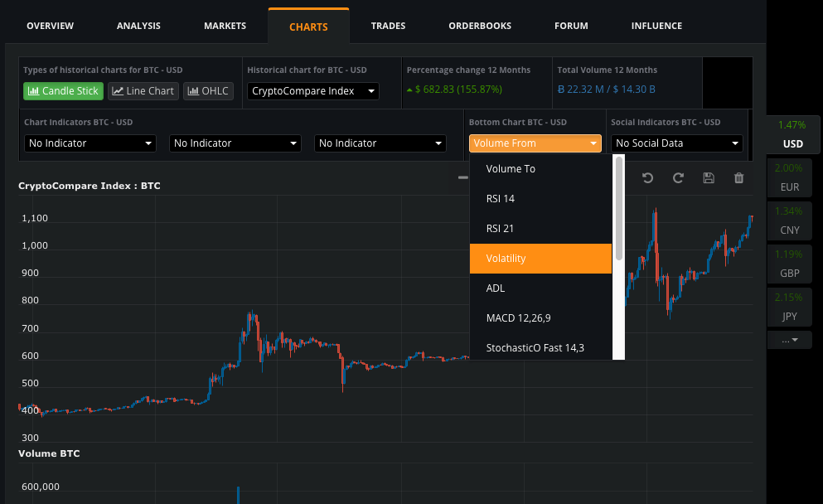Expand the more currencies dropdown

[x=793, y=340]
